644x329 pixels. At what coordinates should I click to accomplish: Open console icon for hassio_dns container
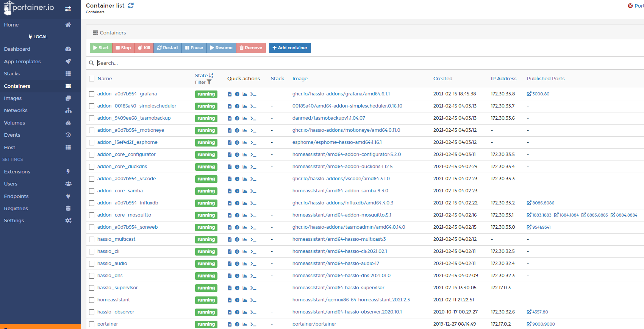(253, 276)
